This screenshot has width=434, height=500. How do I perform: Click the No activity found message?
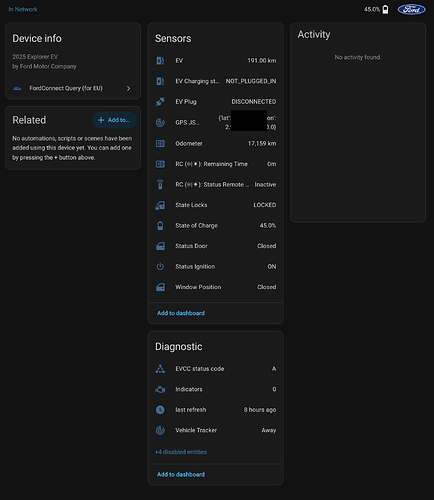pyautogui.click(x=358, y=57)
